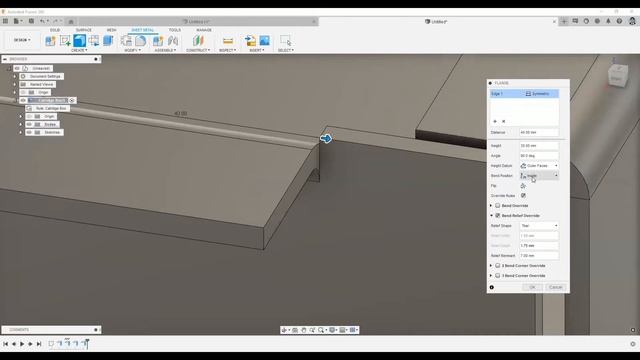Switch to the Manage tab
The height and width of the screenshot is (360, 640).
pos(204,30)
